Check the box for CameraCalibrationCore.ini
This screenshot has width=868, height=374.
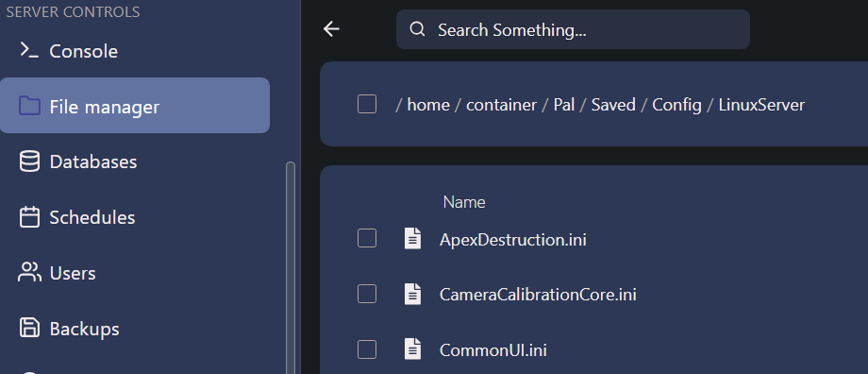pos(366,294)
